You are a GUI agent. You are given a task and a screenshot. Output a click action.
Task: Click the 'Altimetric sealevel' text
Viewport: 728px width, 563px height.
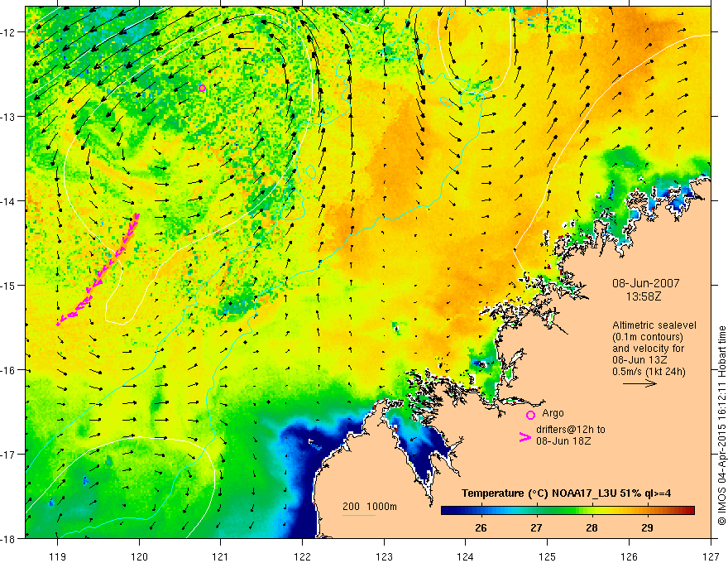654,325
